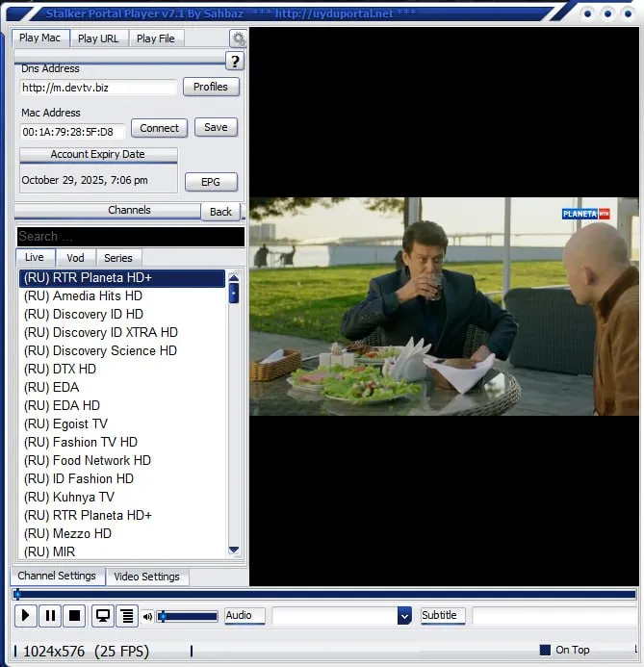
Task: Select (RU) ID Fashion HD channel
Action: pos(121,479)
